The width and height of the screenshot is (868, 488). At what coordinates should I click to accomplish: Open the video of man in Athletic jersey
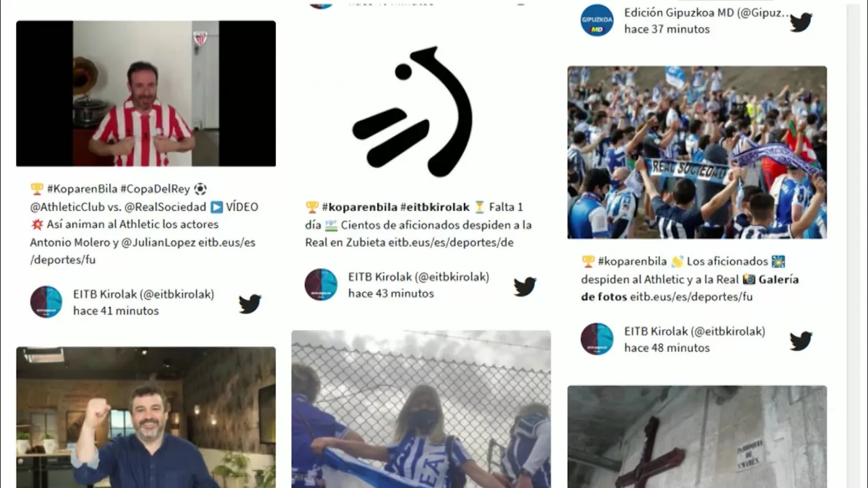coord(146,94)
